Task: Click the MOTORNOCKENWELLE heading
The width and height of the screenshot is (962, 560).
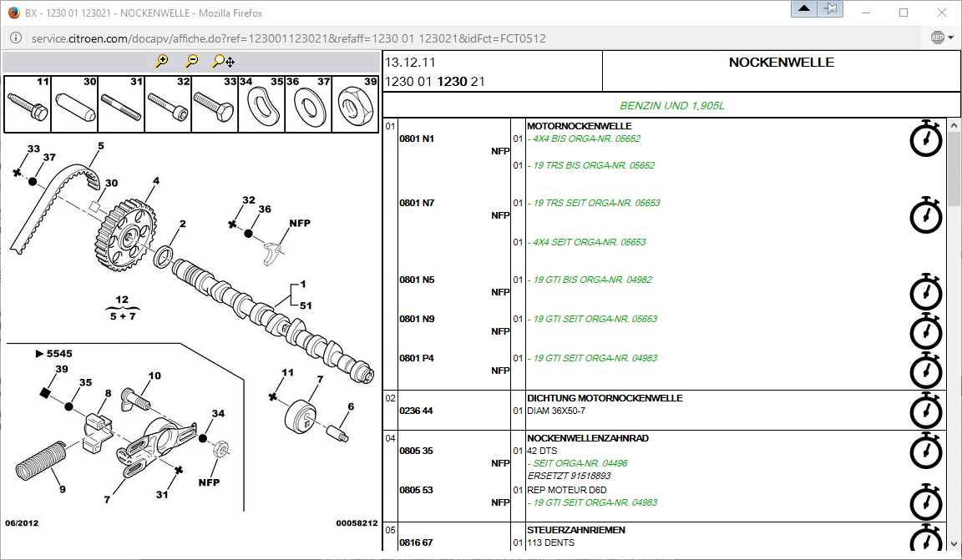Action: coord(580,126)
